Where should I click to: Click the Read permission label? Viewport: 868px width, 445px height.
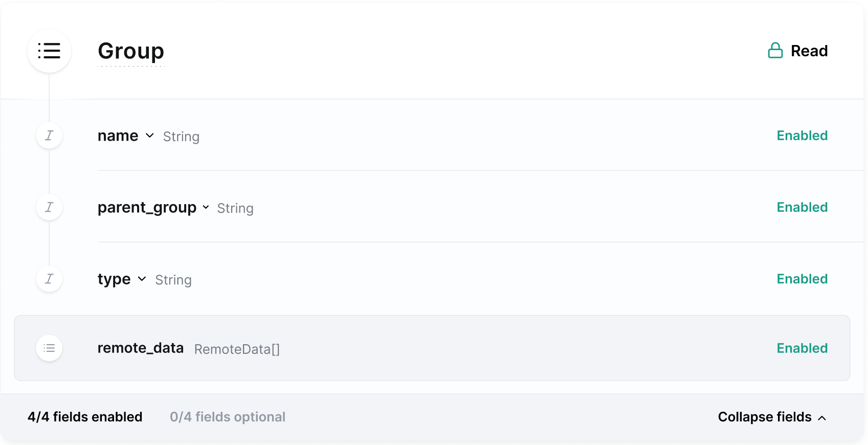click(809, 51)
